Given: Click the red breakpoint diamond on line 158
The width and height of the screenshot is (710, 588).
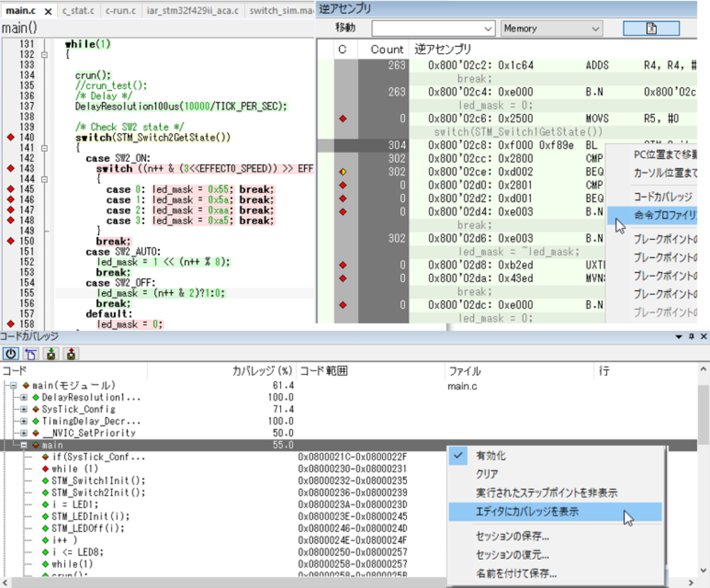Looking at the screenshot, I should point(9,324).
